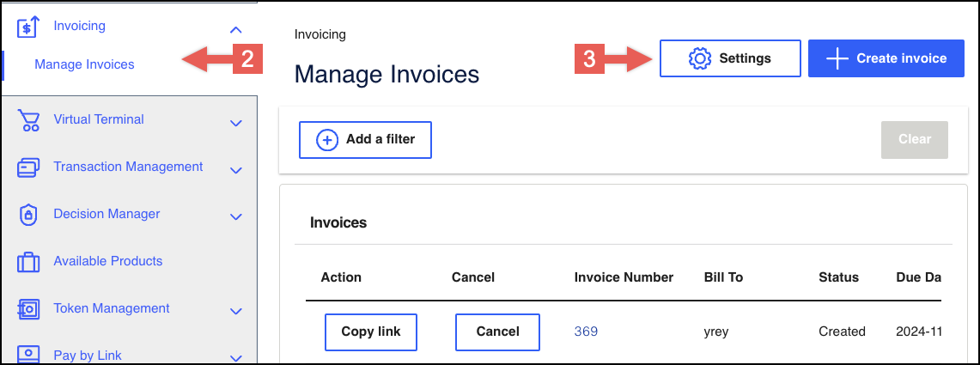The height and width of the screenshot is (365, 980).
Task: Click the Pay by Link icon
Action: pyautogui.click(x=29, y=354)
